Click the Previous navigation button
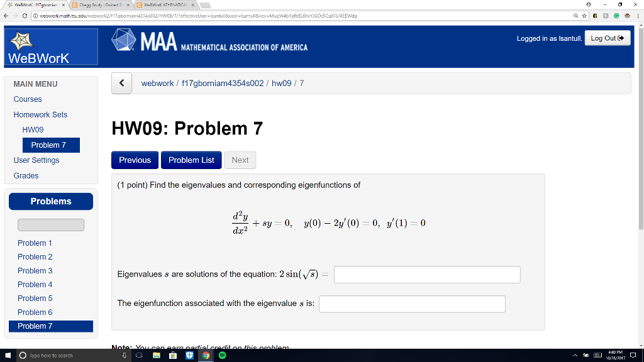The image size is (644, 362). coord(135,160)
